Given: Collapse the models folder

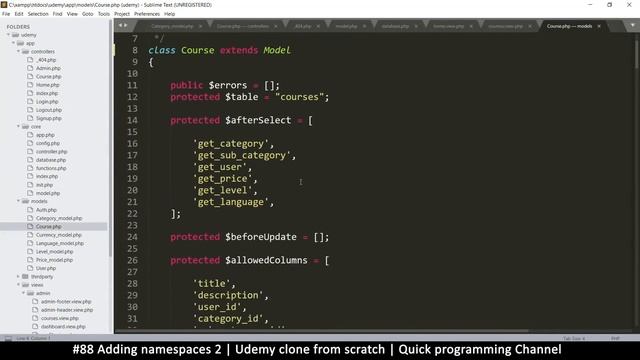Looking at the screenshot, I should (x=18, y=201).
